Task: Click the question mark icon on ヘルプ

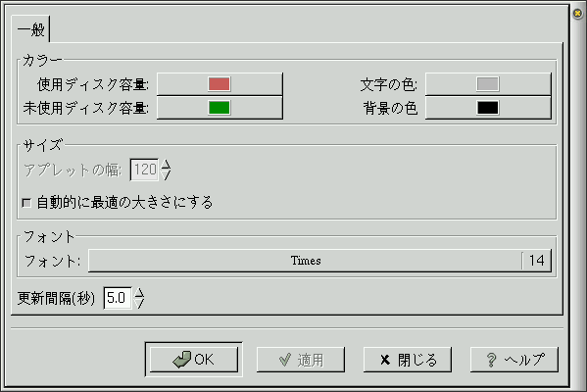Action: tap(491, 360)
